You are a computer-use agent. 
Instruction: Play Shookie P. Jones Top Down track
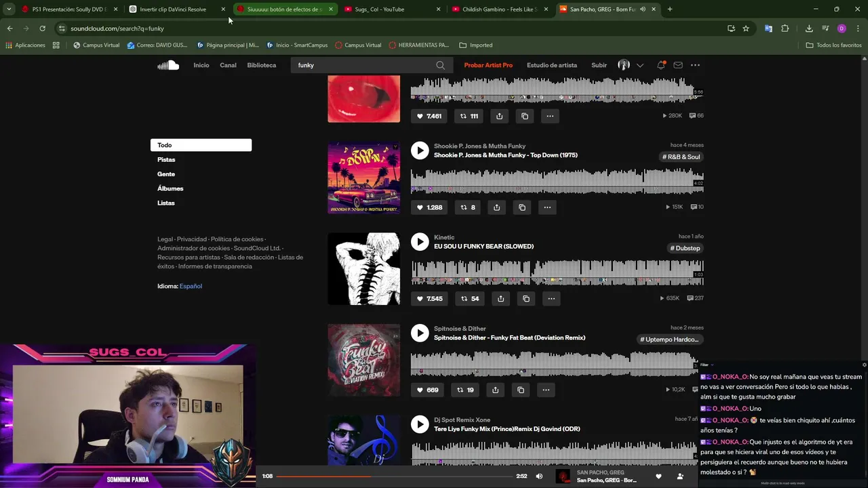(x=420, y=150)
